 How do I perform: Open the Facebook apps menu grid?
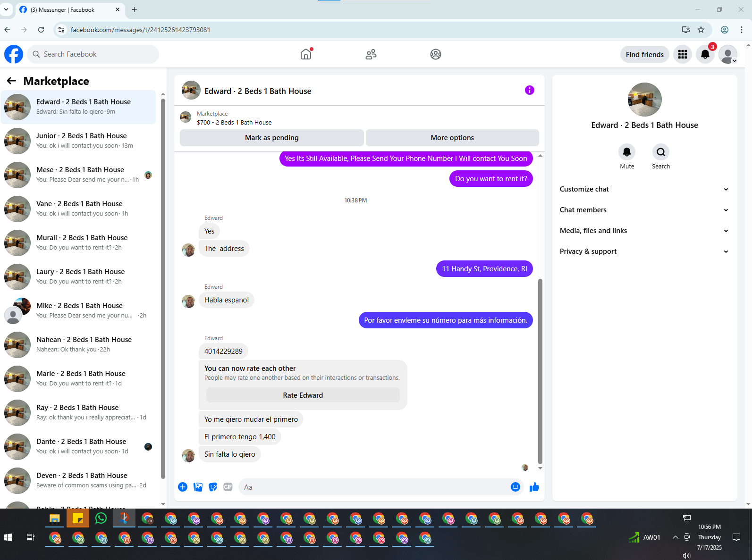[x=683, y=54]
